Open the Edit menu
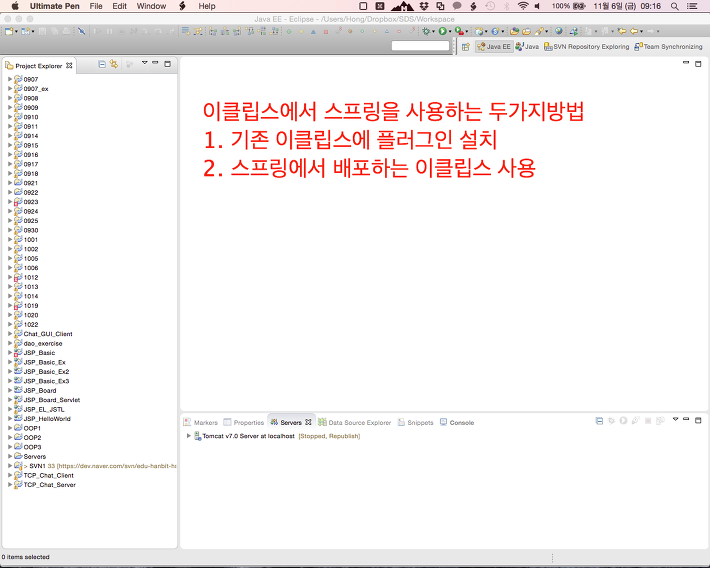The image size is (710, 568). [x=120, y=6]
